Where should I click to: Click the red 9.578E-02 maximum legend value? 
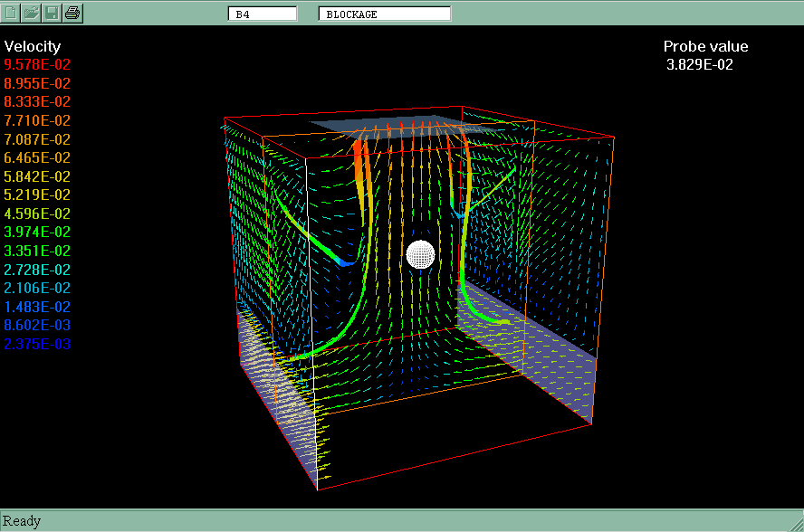[37, 65]
